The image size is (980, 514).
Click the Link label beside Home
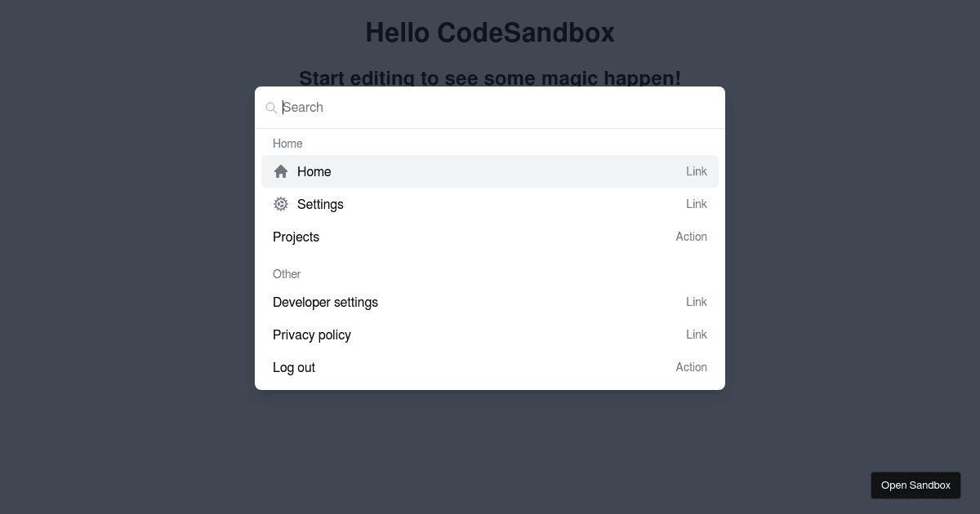point(697,171)
